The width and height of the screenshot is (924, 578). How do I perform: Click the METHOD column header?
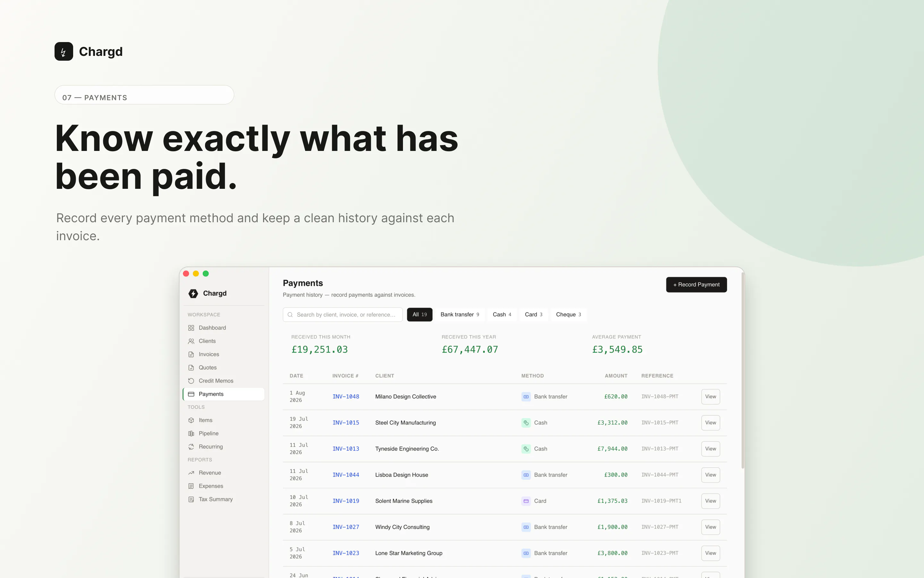[533, 376]
